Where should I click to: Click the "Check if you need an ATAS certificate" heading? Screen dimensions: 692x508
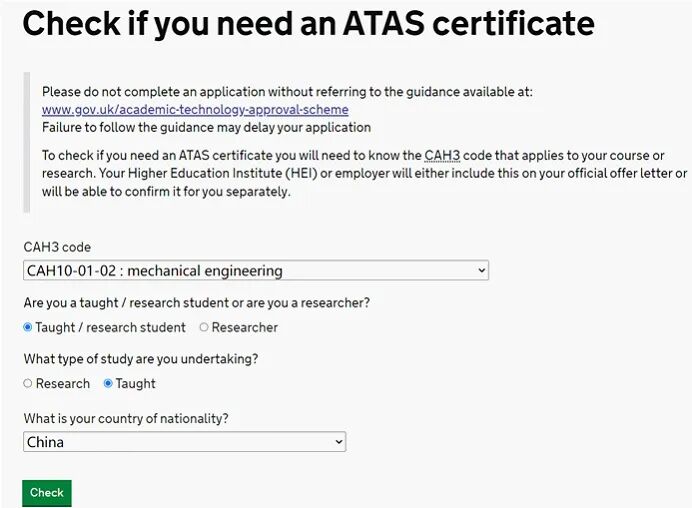click(308, 24)
